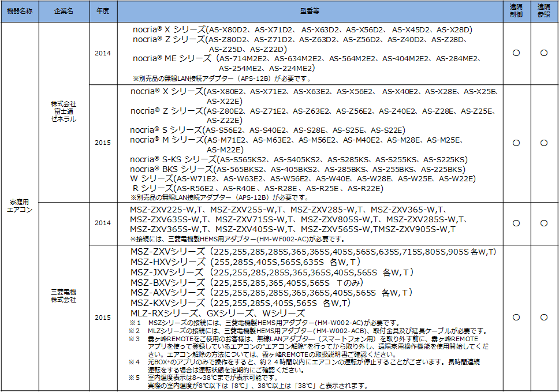Click the nocria BKS シリーズ line
The height and width of the screenshot is (392, 559).
click(x=297, y=169)
